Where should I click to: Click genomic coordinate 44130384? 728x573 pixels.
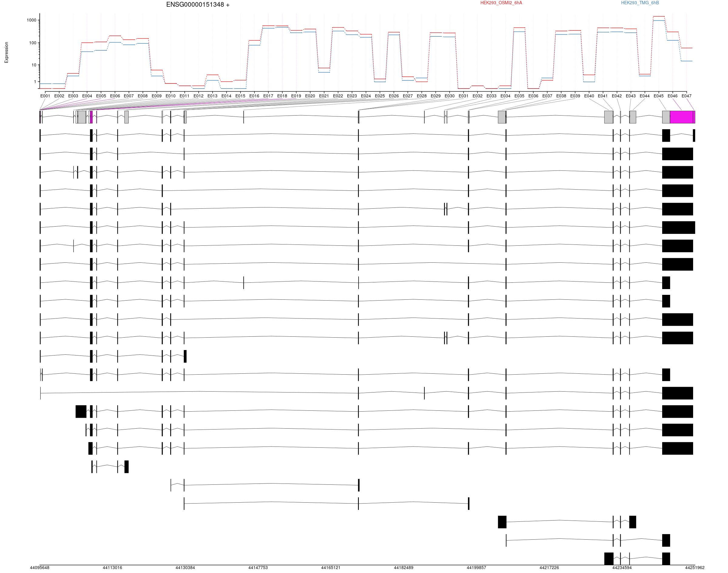pyautogui.click(x=185, y=568)
